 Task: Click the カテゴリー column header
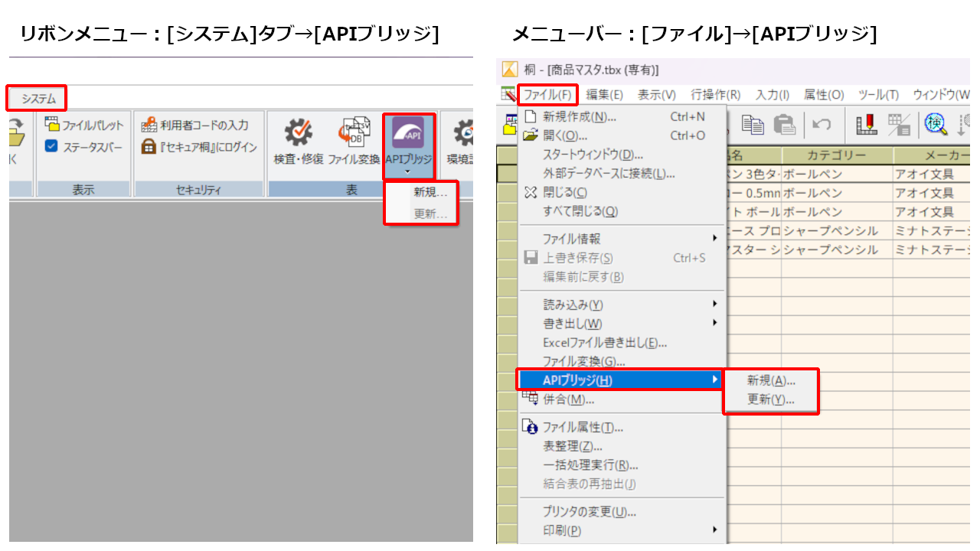click(x=836, y=155)
